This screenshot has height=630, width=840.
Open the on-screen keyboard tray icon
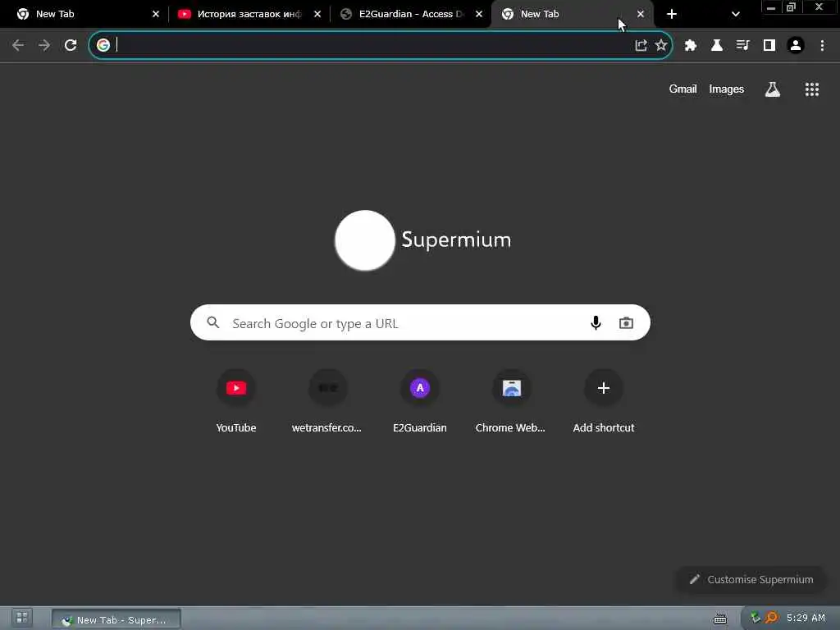click(x=720, y=619)
